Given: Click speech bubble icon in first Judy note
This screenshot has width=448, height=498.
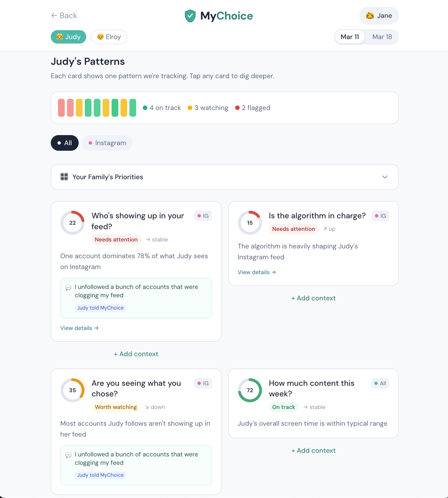Looking at the screenshot, I should point(68,288).
